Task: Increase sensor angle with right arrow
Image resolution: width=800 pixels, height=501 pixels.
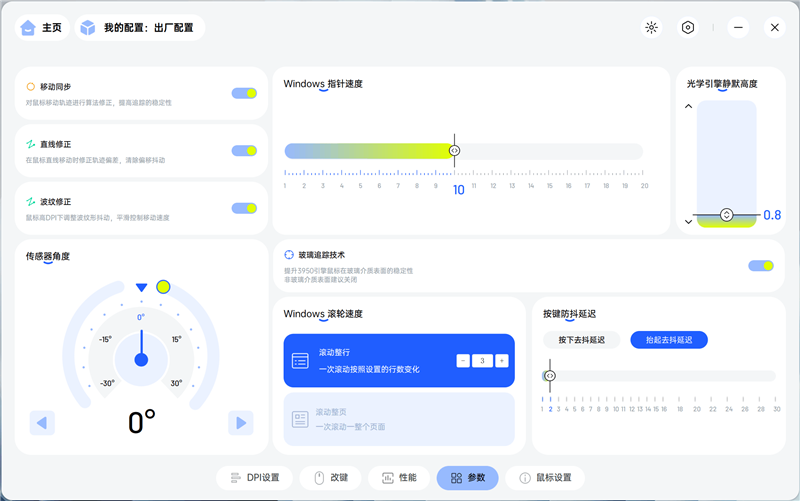Action: tap(241, 423)
